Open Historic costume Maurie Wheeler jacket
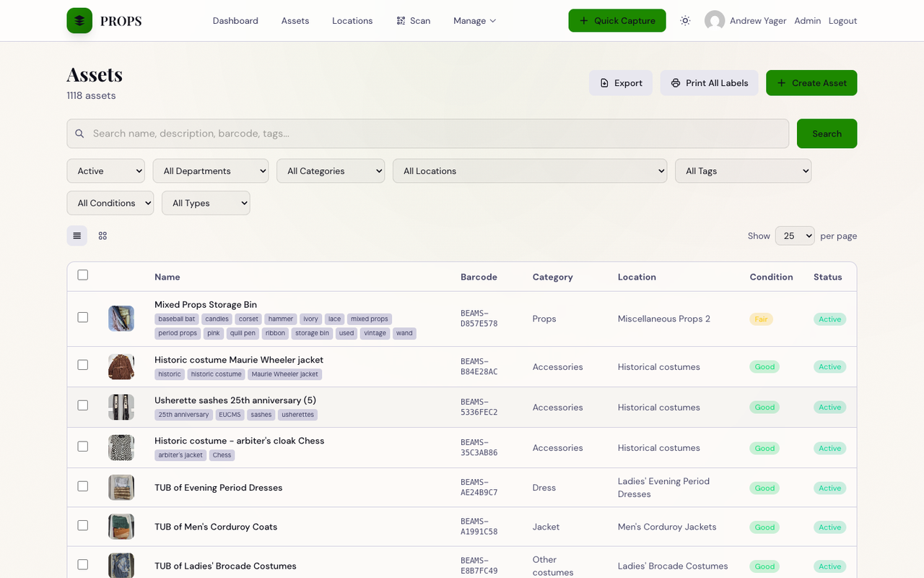The image size is (924, 578). click(239, 360)
